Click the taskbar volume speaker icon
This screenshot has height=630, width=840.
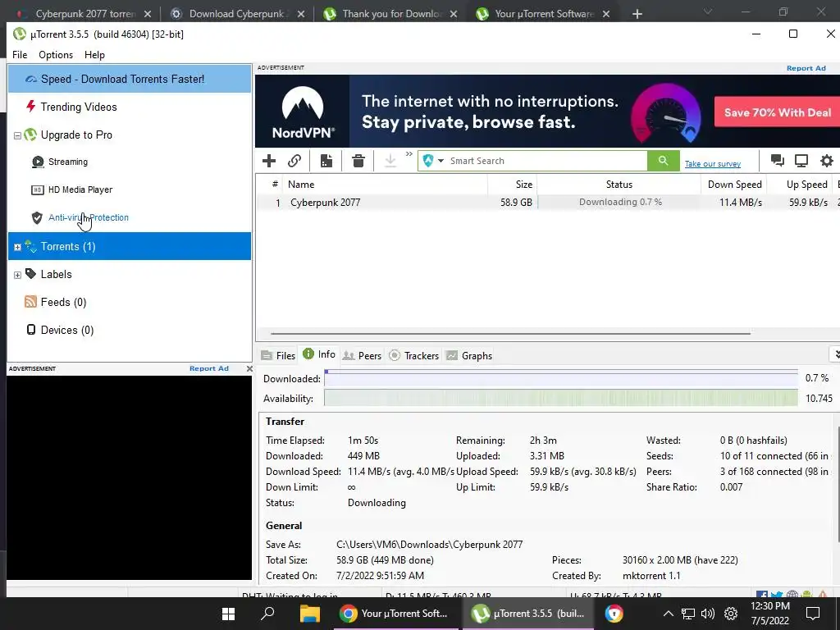tap(708, 614)
